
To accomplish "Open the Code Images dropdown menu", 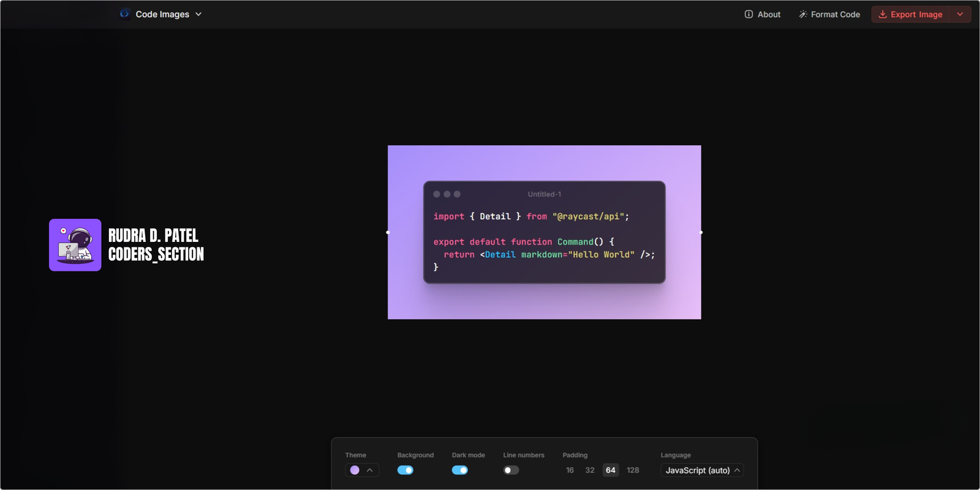I will [x=198, y=14].
